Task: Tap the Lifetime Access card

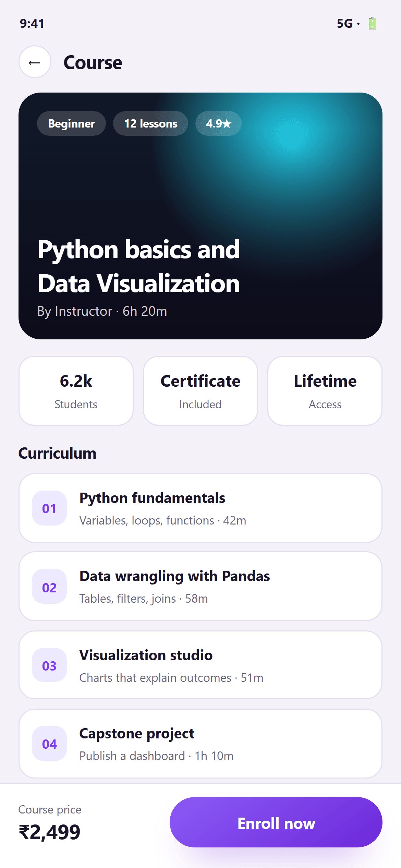Action: tap(325, 391)
